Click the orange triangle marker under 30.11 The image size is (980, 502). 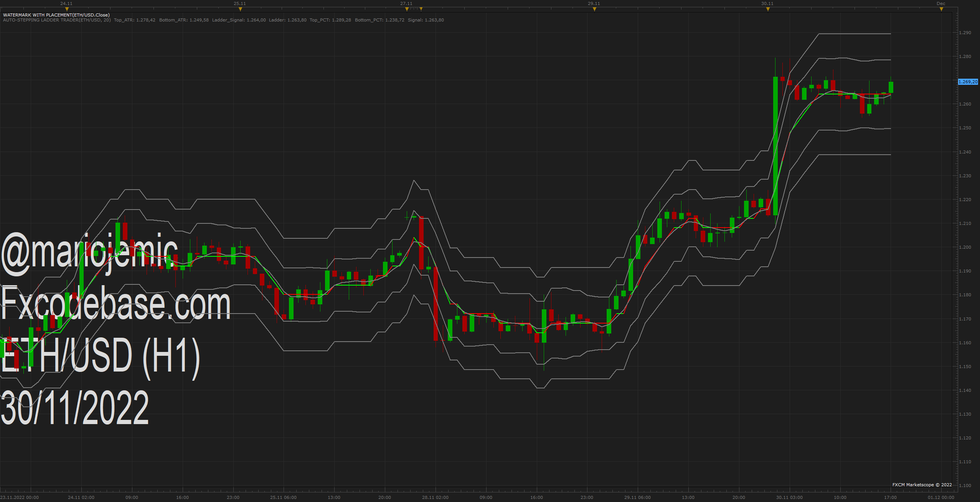pos(768,9)
